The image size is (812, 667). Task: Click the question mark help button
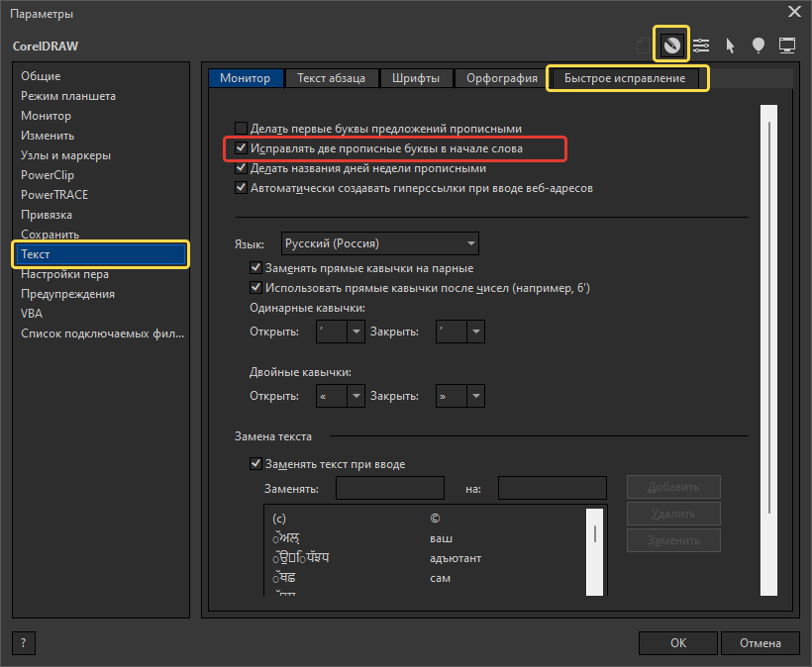click(24, 643)
